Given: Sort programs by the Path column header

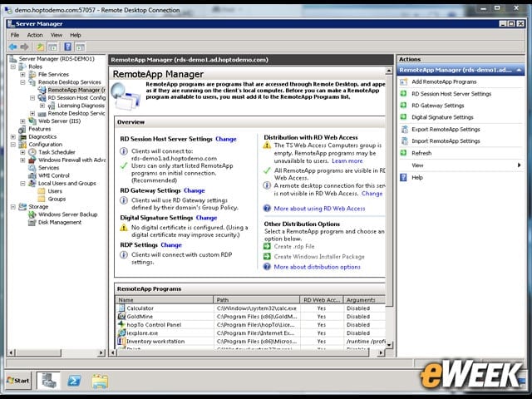Looking at the screenshot, I should coord(257,299).
